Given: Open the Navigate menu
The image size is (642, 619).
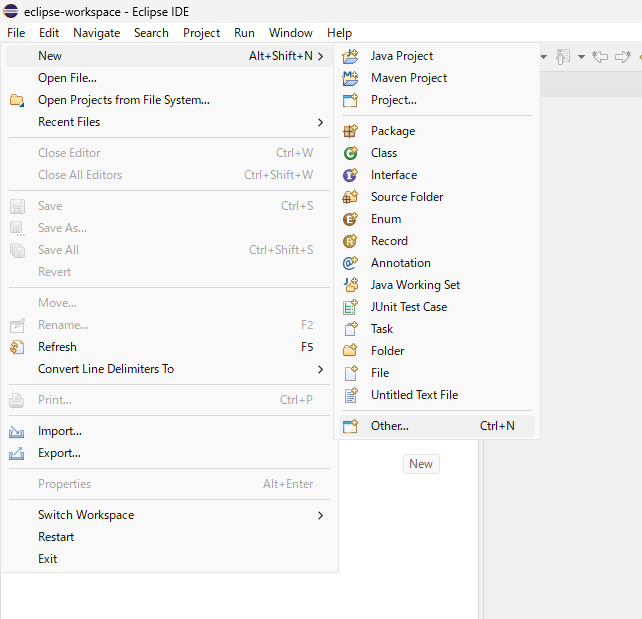Looking at the screenshot, I should (97, 33).
